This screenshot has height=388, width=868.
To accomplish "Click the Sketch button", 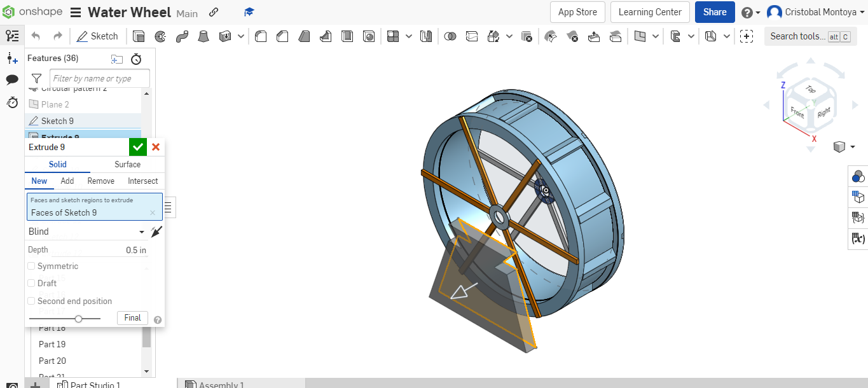I will pyautogui.click(x=97, y=36).
